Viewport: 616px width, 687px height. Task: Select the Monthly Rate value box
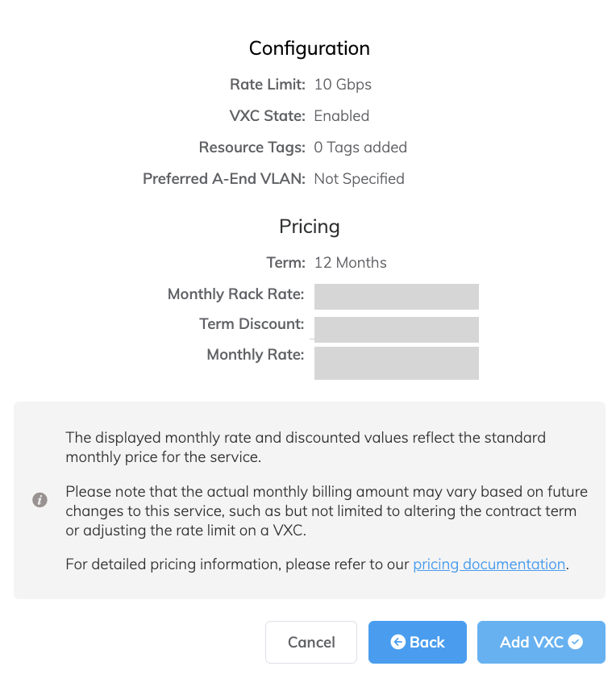[397, 363]
